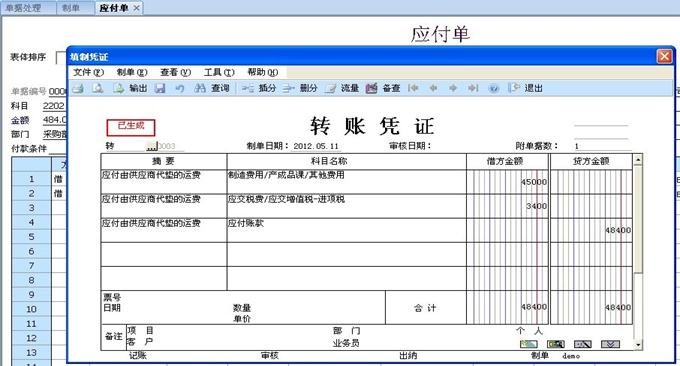Viewport: 680px width, 366px height.
Task: Click the 已生成 red stamp label
Action: click(x=131, y=127)
